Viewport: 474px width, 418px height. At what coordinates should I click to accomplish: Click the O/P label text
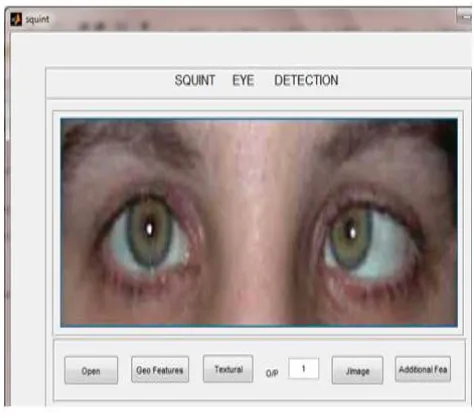[272, 373]
